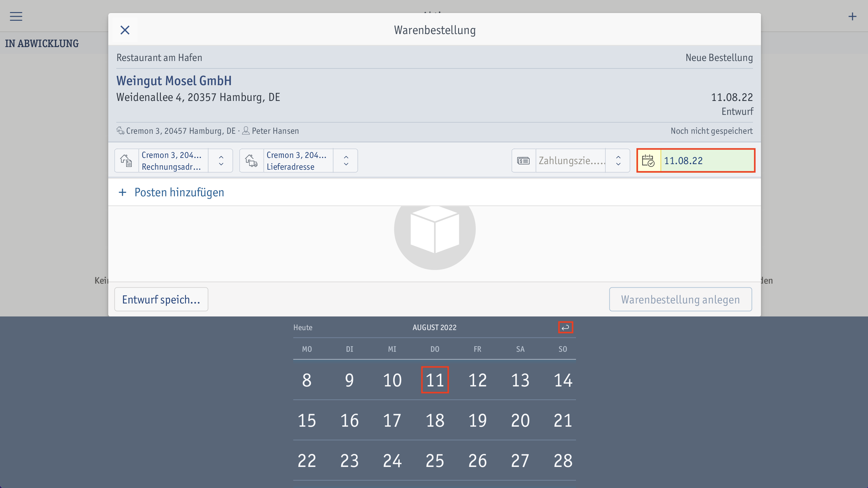Click the IN ABWICKLUNG section header
This screenshot has height=488, width=868.
point(42,43)
